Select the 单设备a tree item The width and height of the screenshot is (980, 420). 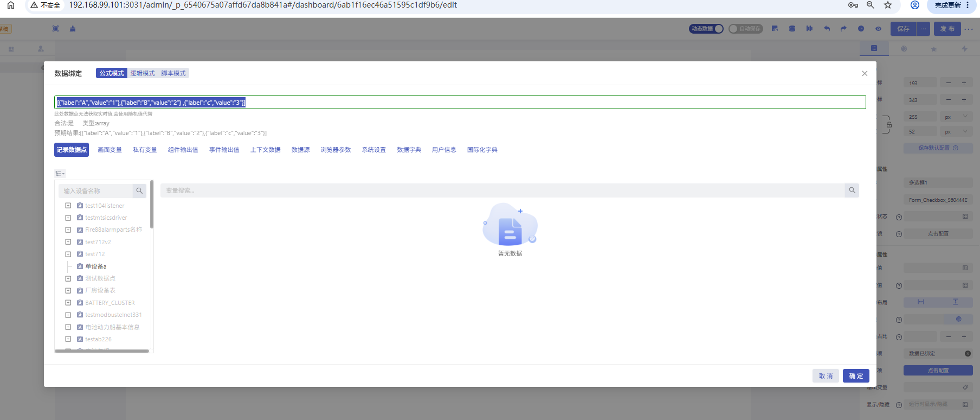point(96,266)
